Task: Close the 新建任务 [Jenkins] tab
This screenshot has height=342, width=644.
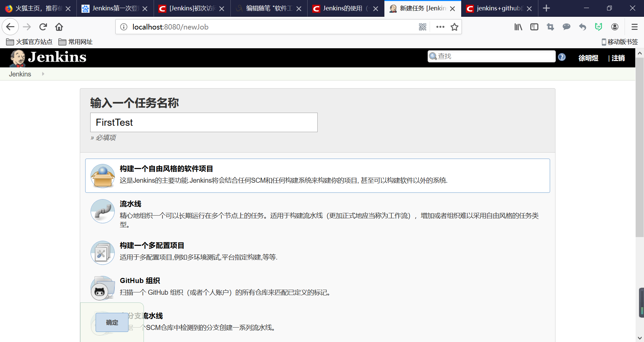Action: coord(452,9)
